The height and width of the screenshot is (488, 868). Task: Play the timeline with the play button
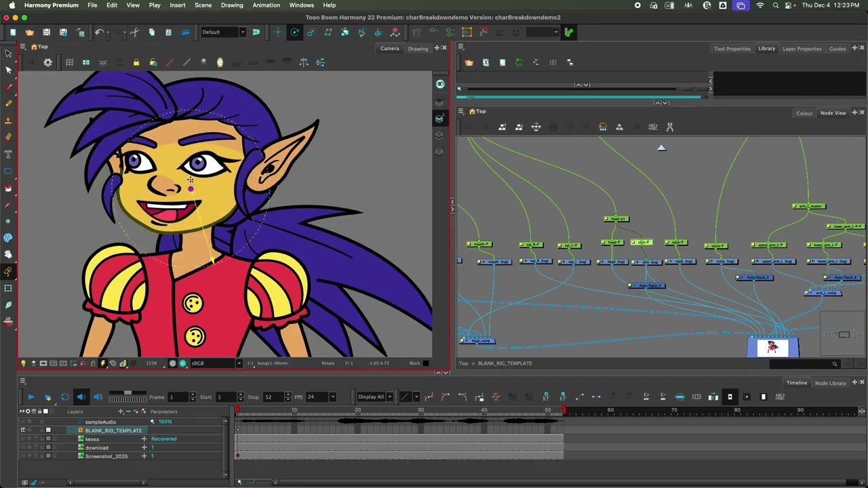pyautogui.click(x=31, y=396)
